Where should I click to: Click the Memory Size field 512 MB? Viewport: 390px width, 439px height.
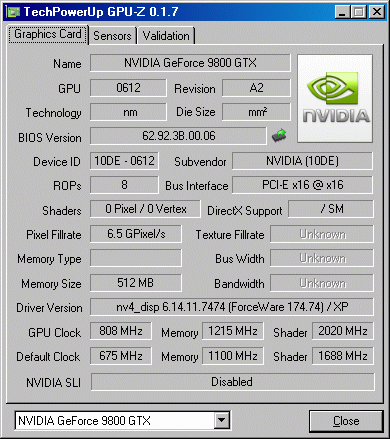point(136,283)
